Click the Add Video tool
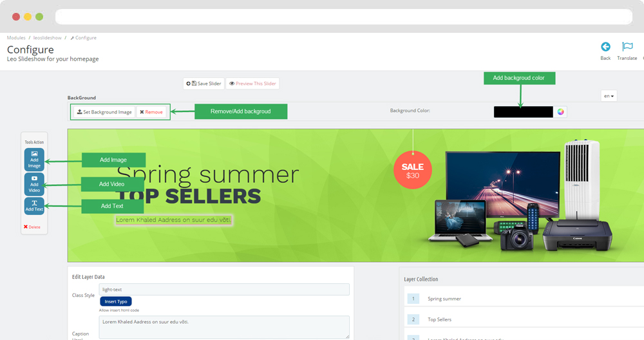The height and width of the screenshot is (340, 644). click(34, 184)
